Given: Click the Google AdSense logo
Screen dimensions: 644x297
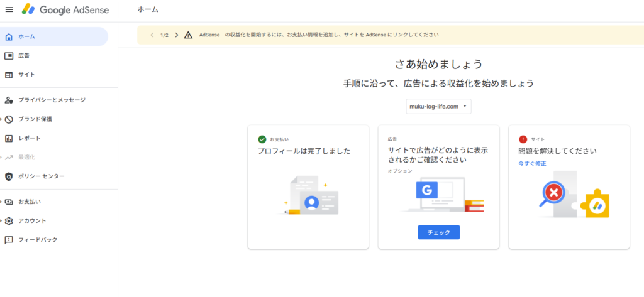Looking at the screenshot, I should coord(65,9).
